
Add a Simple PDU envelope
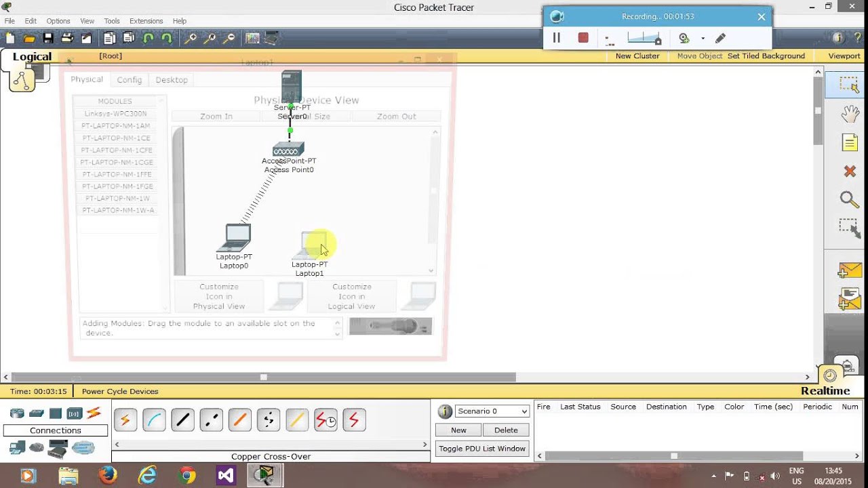pos(849,270)
